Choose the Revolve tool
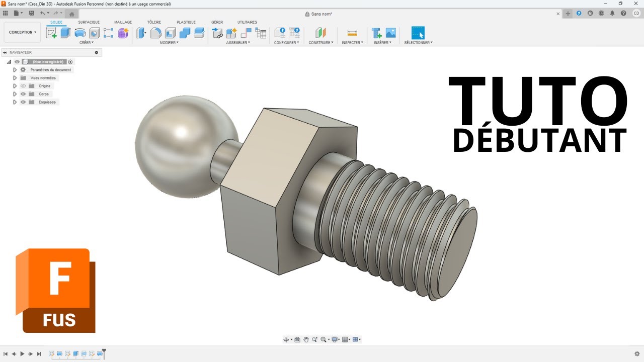 pyautogui.click(x=80, y=33)
